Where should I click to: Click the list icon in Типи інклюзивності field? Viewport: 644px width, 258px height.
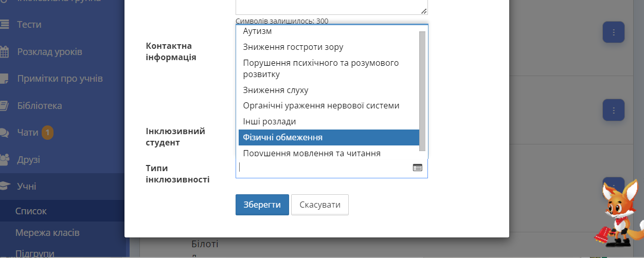[417, 168]
